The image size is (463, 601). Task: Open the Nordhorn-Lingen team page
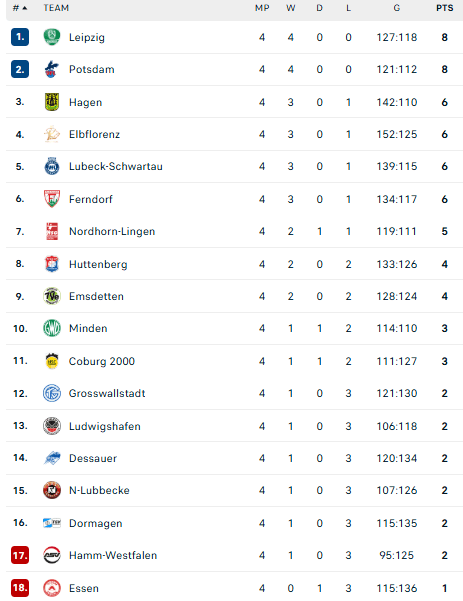point(112,232)
